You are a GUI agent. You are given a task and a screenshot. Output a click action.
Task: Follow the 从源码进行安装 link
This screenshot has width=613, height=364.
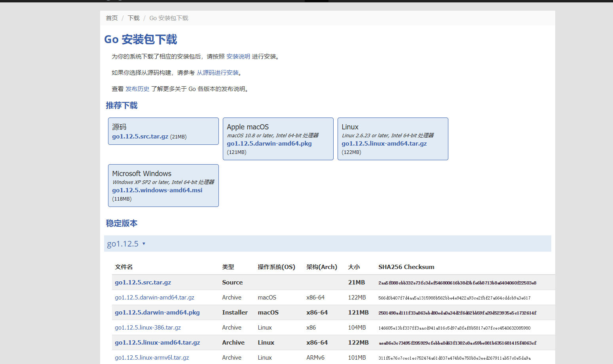[x=218, y=73]
